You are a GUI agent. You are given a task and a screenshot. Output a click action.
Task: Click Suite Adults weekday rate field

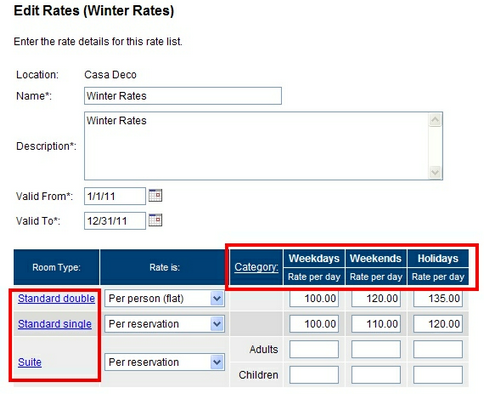(x=314, y=349)
